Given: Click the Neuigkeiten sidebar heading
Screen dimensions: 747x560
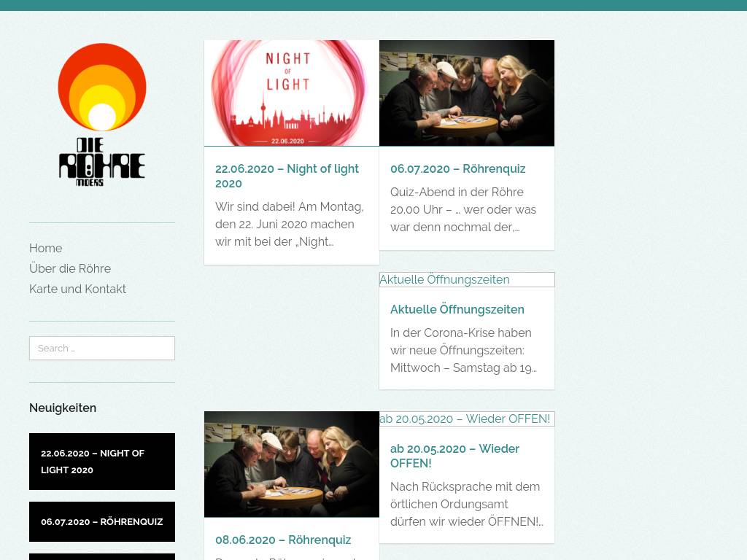Looking at the screenshot, I should [x=63, y=408].
